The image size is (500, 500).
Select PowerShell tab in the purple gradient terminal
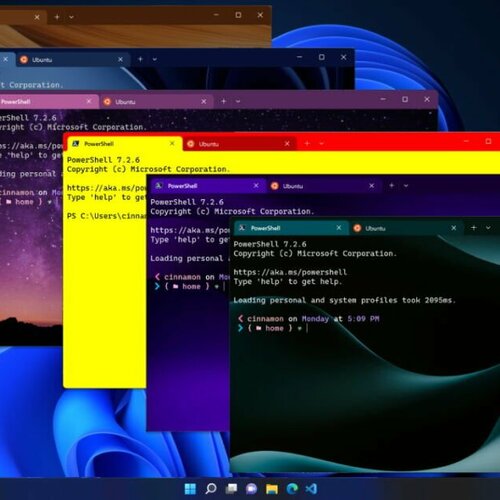[208, 186]
